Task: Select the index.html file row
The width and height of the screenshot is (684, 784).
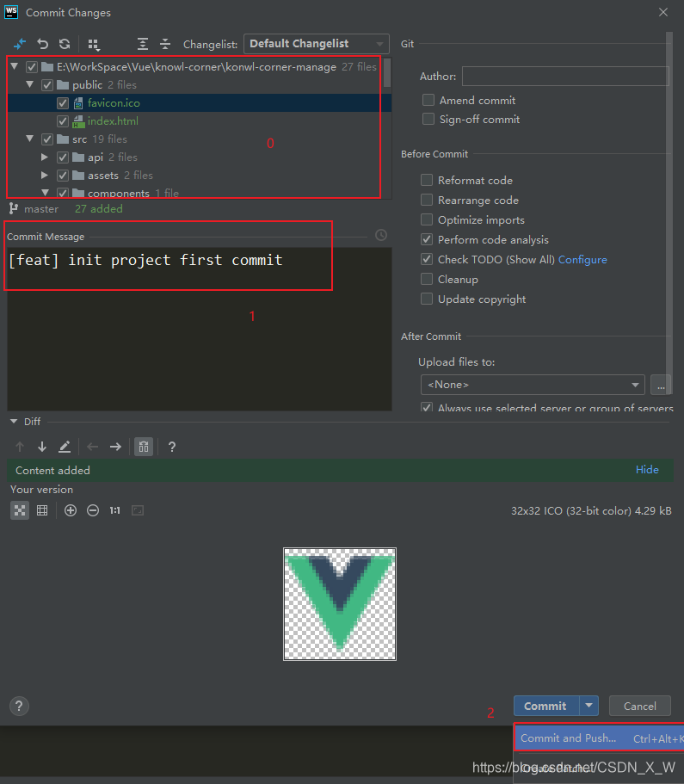Action: pos(199,121)
